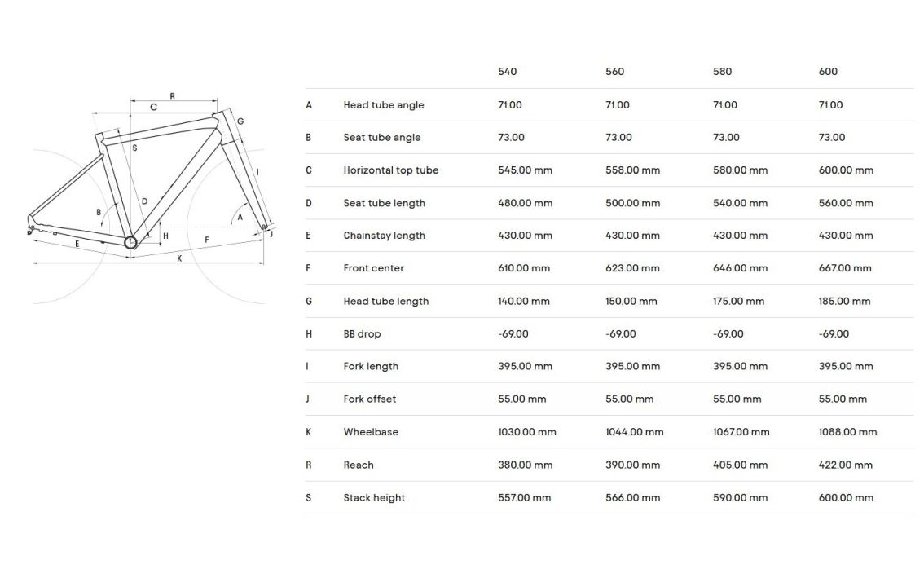Select the Seat tube angle row label
This screenshot has width=924, height=578.
point(381,138)
